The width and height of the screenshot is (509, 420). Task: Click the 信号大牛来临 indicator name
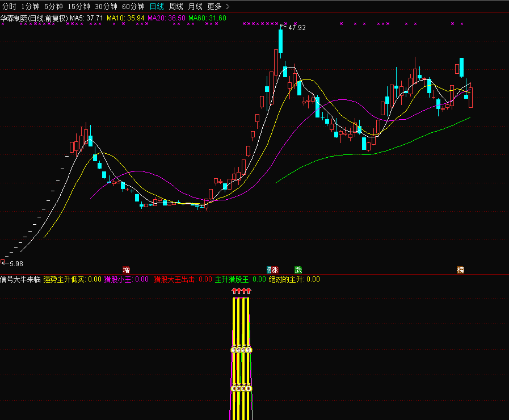pos(20,279)
